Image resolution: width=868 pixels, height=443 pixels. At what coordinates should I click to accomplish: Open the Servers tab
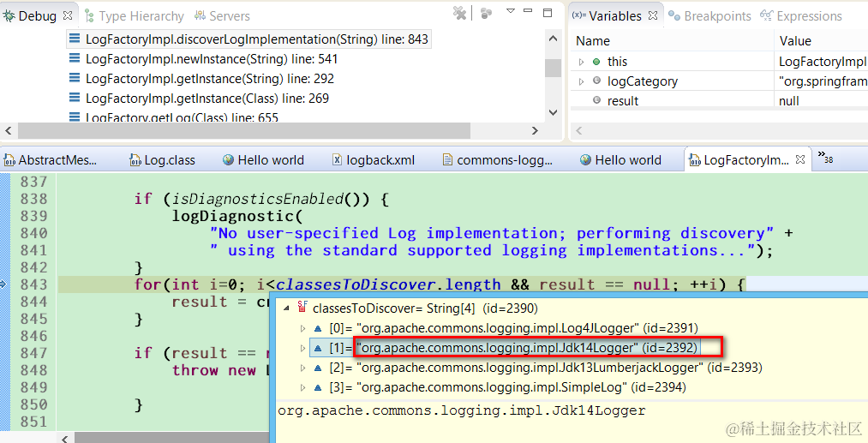pos(223,16)
